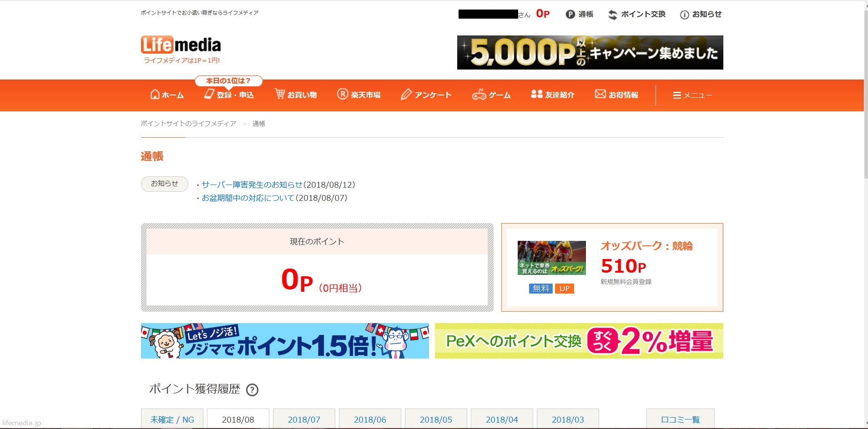This screenshot has width=868, height=429.
Task: Click the 0P point balance in header
Action: tap(543, 14)
